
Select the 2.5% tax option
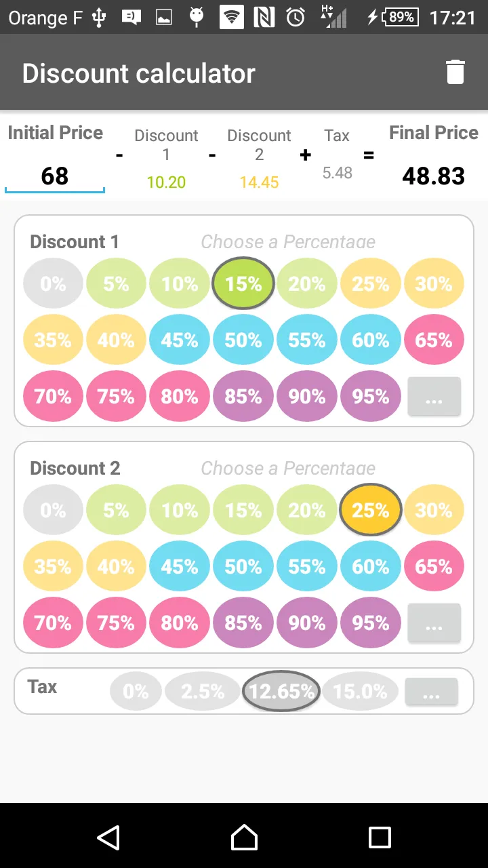pyautogui.click(x=203, y=691)
